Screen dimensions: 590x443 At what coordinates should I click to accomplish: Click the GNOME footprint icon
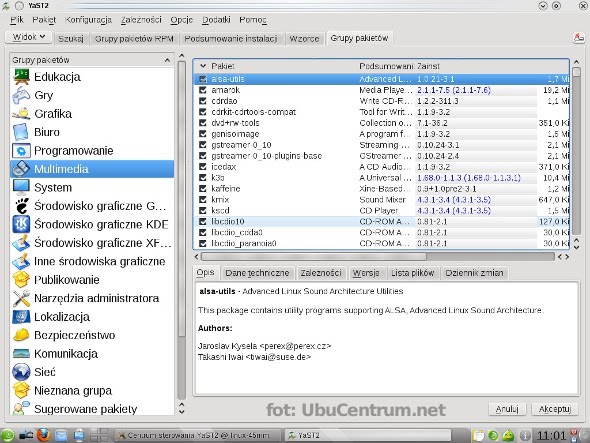tap(21, 206)
